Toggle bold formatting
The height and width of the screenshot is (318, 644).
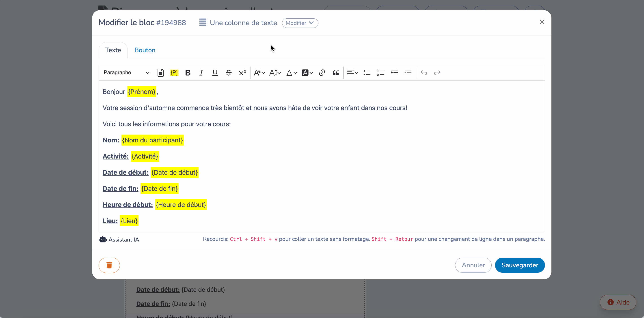pyautogui.click(x=188, y=73)
